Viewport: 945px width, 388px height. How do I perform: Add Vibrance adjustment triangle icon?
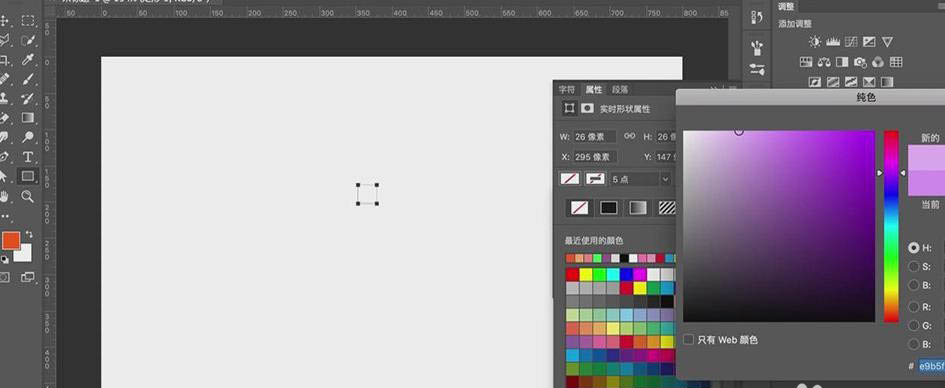click(887, 42)
